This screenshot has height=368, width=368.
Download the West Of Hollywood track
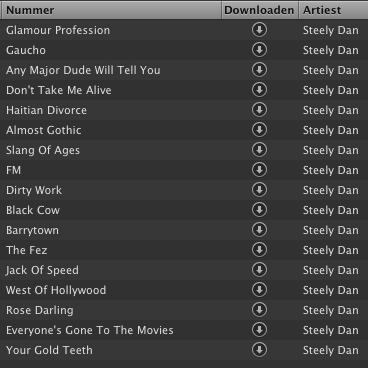pyautogui.click(x=259, y=290)
